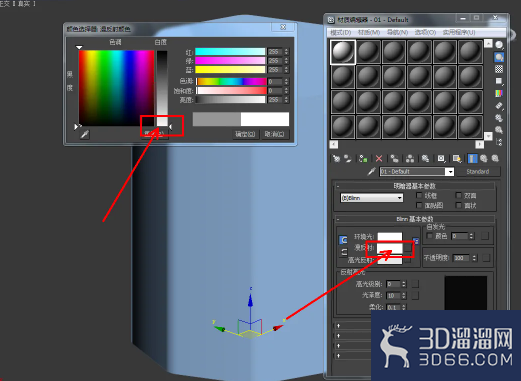Open the 导航(N) menu

tap(397, 32)
